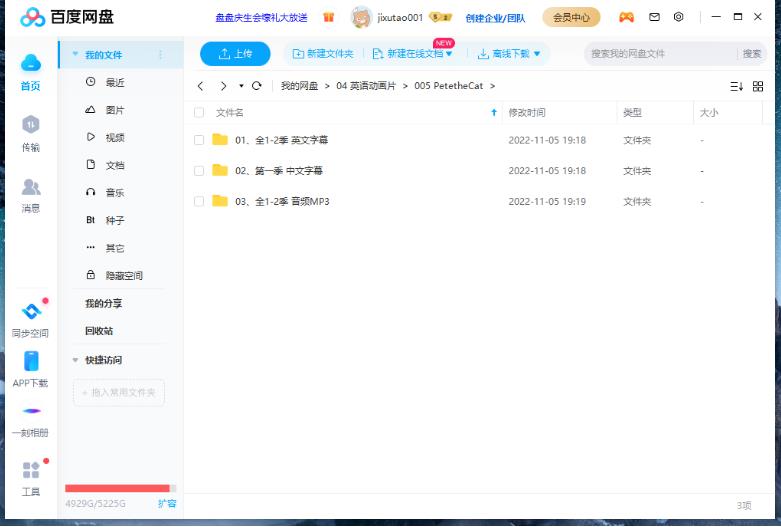Expand breadcrumb arrow after 我的网盘

click(x=327, y=86)
